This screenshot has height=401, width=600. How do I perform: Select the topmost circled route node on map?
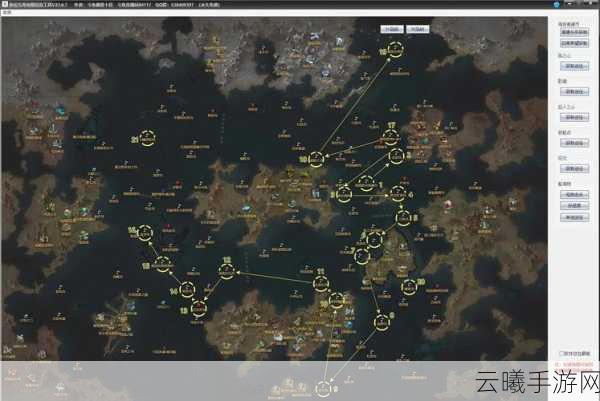click(x=396, y=50)
